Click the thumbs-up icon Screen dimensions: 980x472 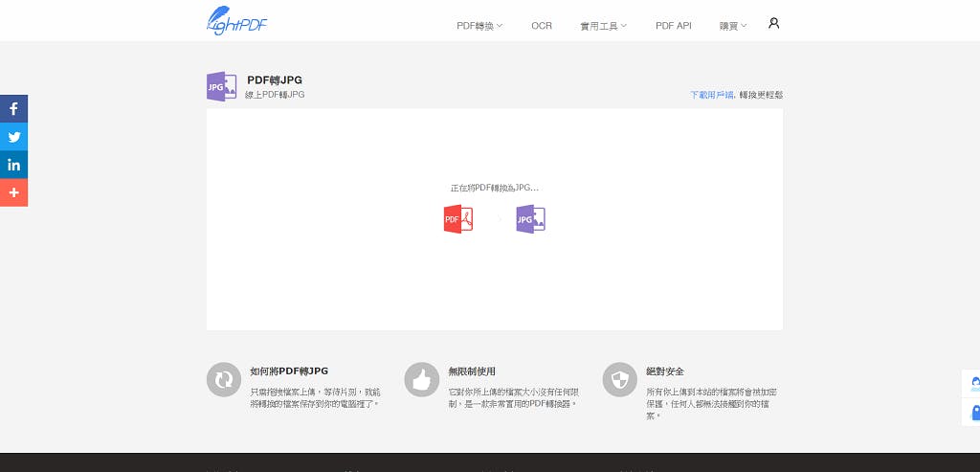point(421,380)
